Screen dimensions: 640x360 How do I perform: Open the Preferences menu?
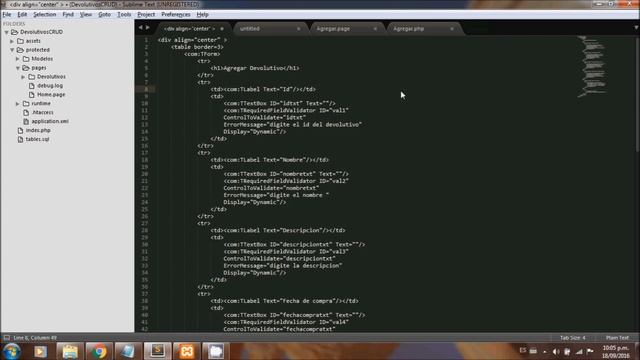(x=176, y=14)
